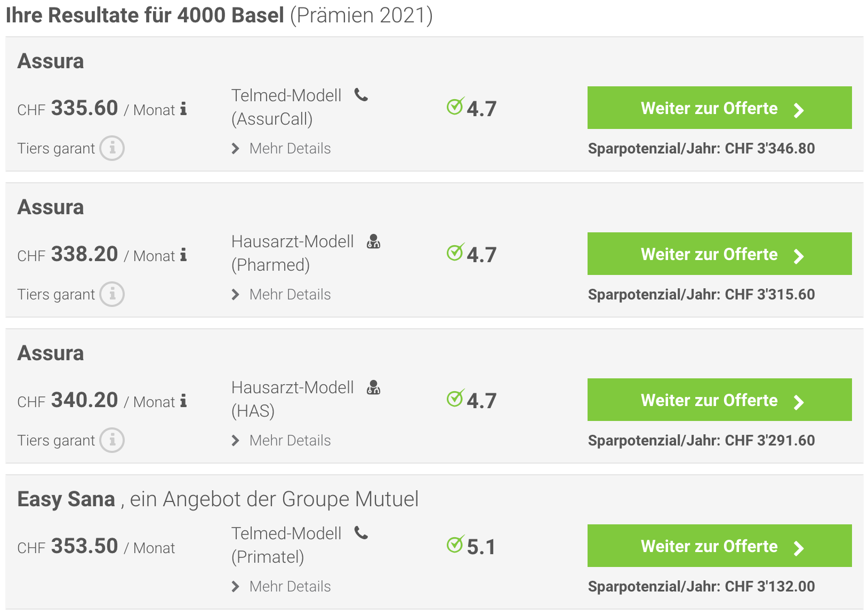Click Weiter zur Offerte for CHF 335.60 plan
The width and height of the screenshot is (868, 616).
pyautogui.click(x=720, y=108)
